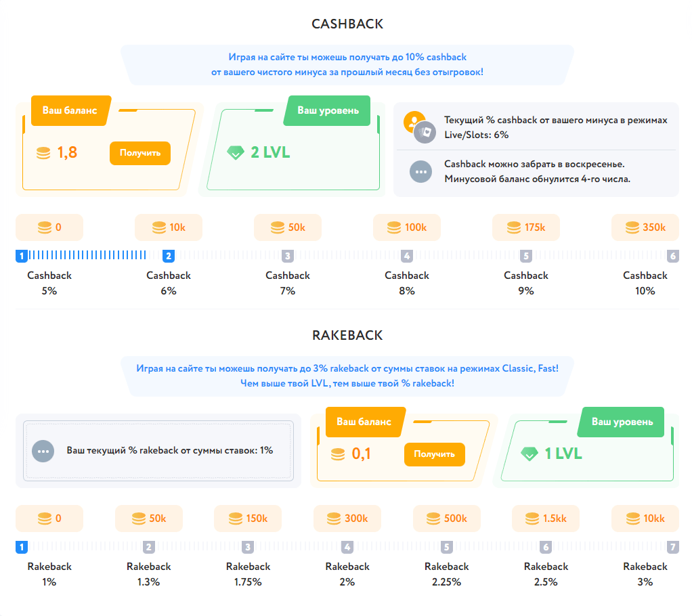Click the coin icon in rakeback balance
Image resolution: width=692 pixels, height=616 pixels.
338,454
